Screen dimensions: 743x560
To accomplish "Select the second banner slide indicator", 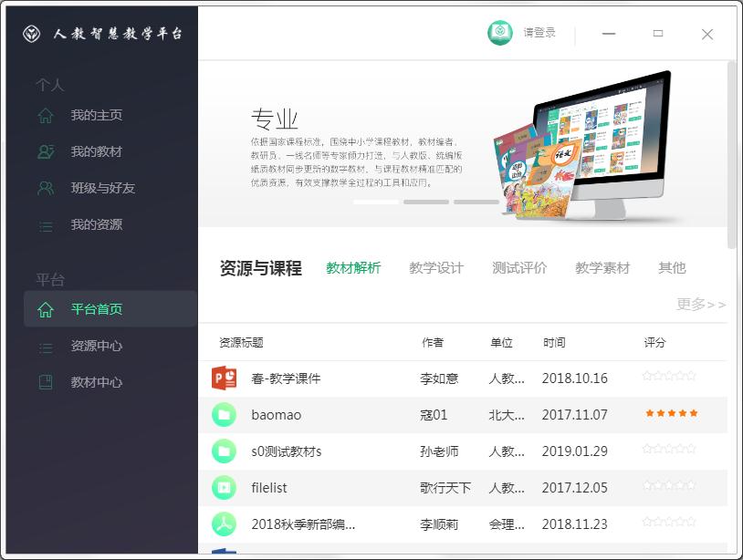I will (426, 202).
